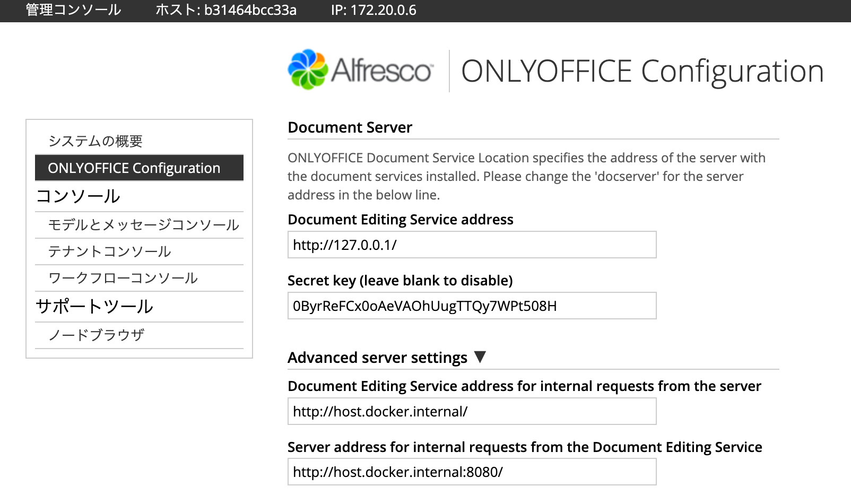Screen dimensions: 851x504
Task: Open モデルとメッセージコンソール
Action: tap(144, 225)
